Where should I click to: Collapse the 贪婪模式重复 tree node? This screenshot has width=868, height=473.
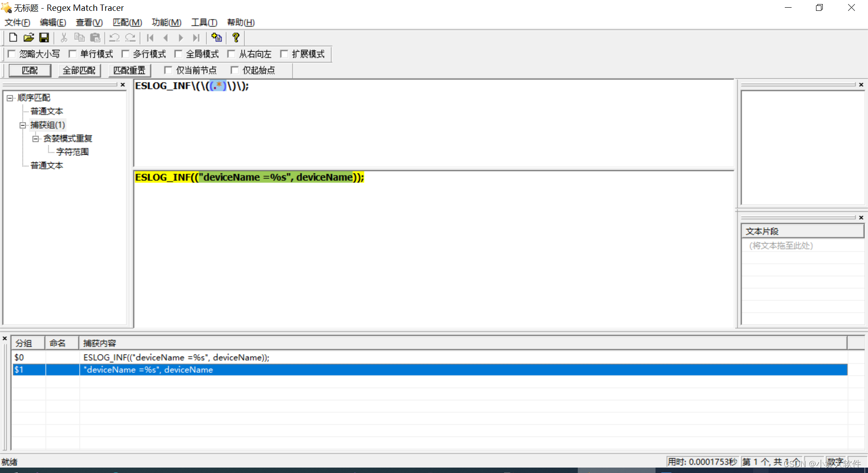tap(36, 139)
